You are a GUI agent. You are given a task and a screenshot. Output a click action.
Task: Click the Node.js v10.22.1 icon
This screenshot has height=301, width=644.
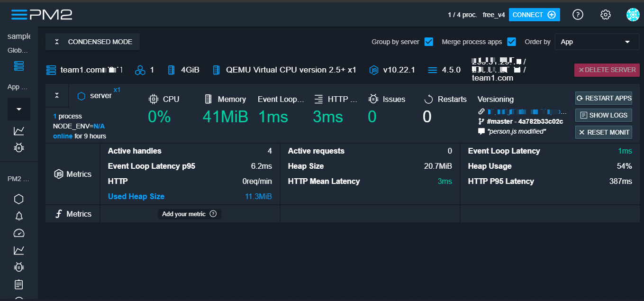[x=374, y=70]
